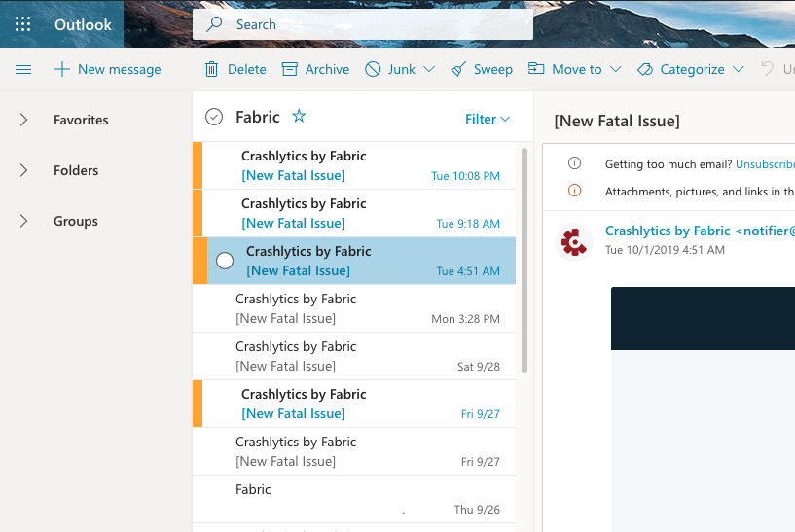This screenshot has height=532, width=795.
Task: Toggle the hamburger navigation pane icon
Action: [23, 69]
